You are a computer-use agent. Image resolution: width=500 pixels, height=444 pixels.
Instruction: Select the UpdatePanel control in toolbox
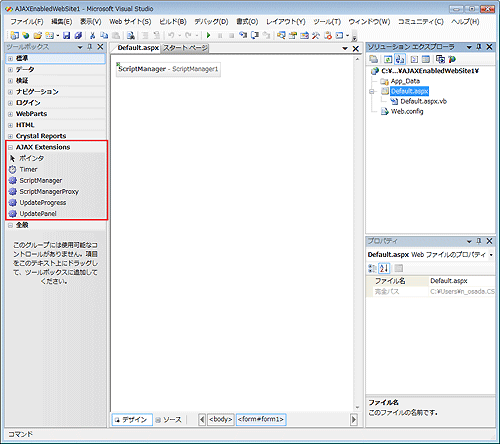point(56,213)
